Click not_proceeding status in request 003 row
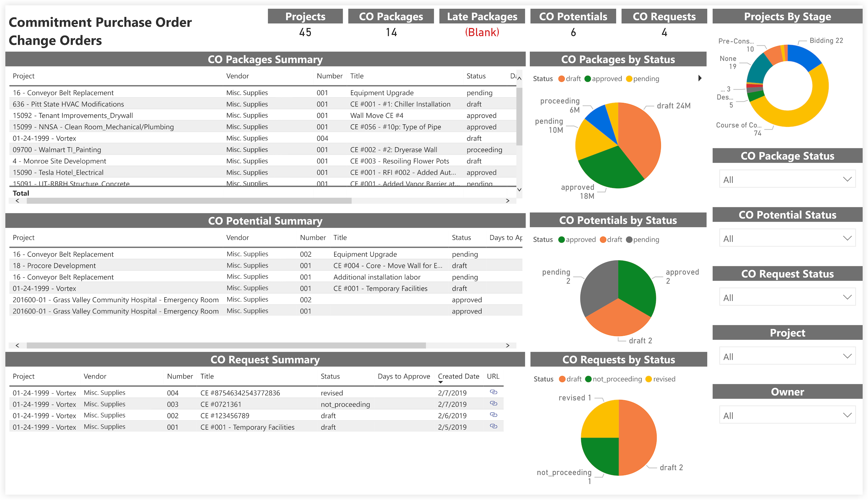 [345, 404]
